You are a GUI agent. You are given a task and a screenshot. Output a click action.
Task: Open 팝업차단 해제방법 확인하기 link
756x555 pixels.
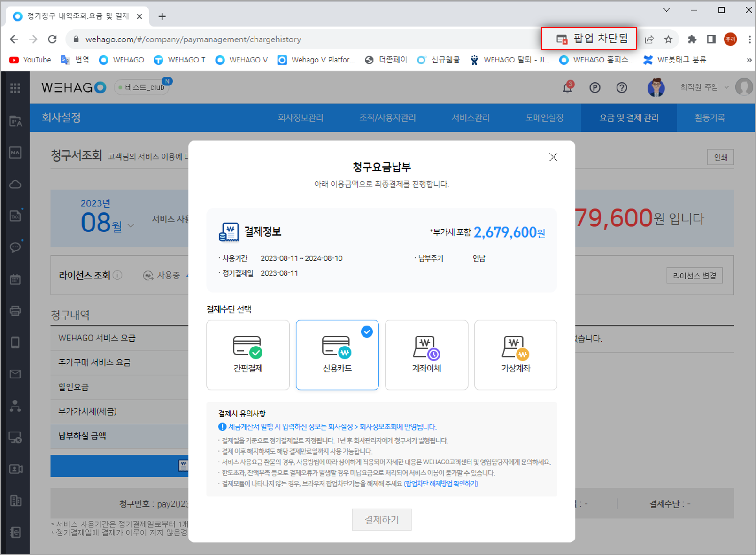[x=441, y=484]
